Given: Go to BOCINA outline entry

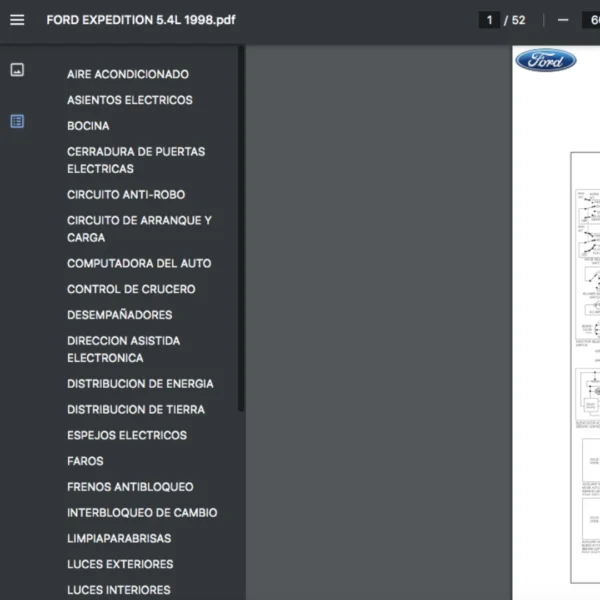Looking at the screenshot, I should click(x=88, y=126).
